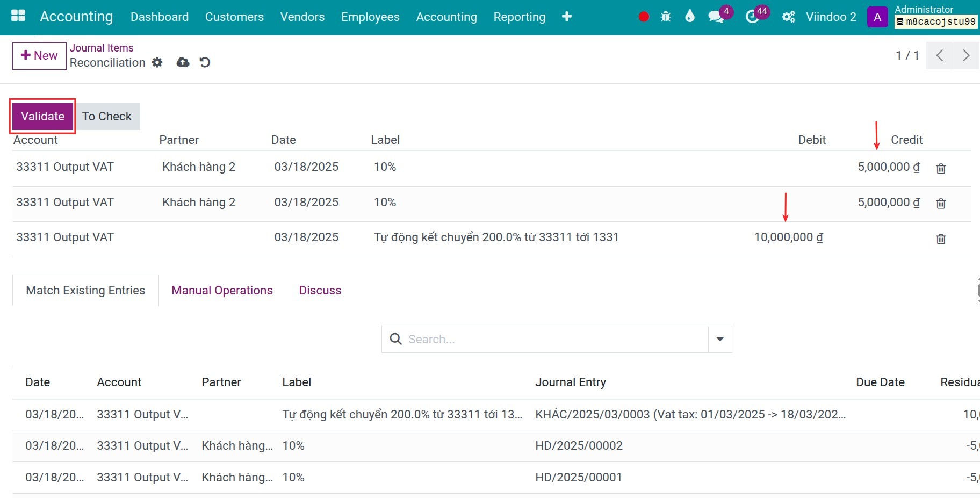The width and height of the screenshot is (980, 498).
Task: Switch to Manual Operations tab
Action: [x=222, y=290]
